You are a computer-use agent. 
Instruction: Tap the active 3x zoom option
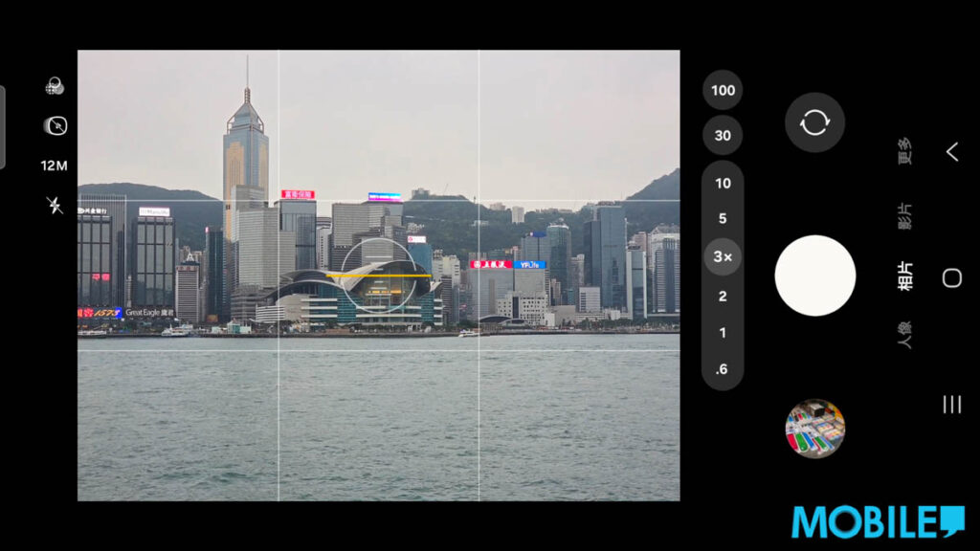[723, 257]
